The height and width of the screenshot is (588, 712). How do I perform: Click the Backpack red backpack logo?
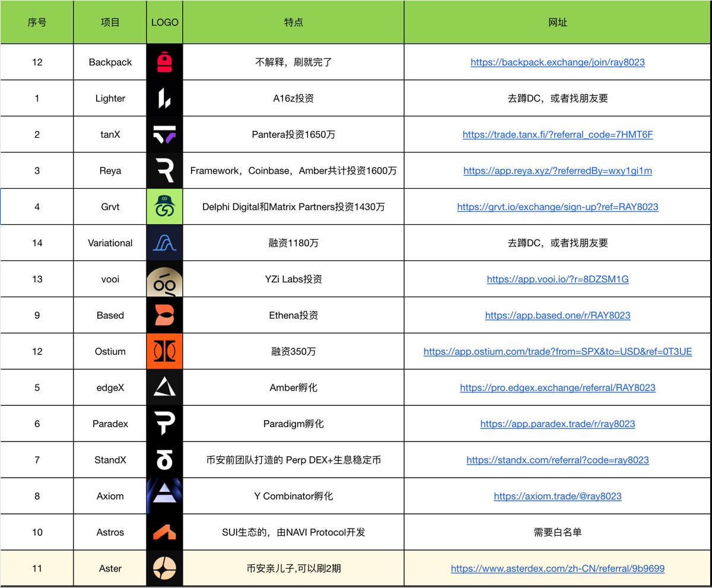[164, 62]
